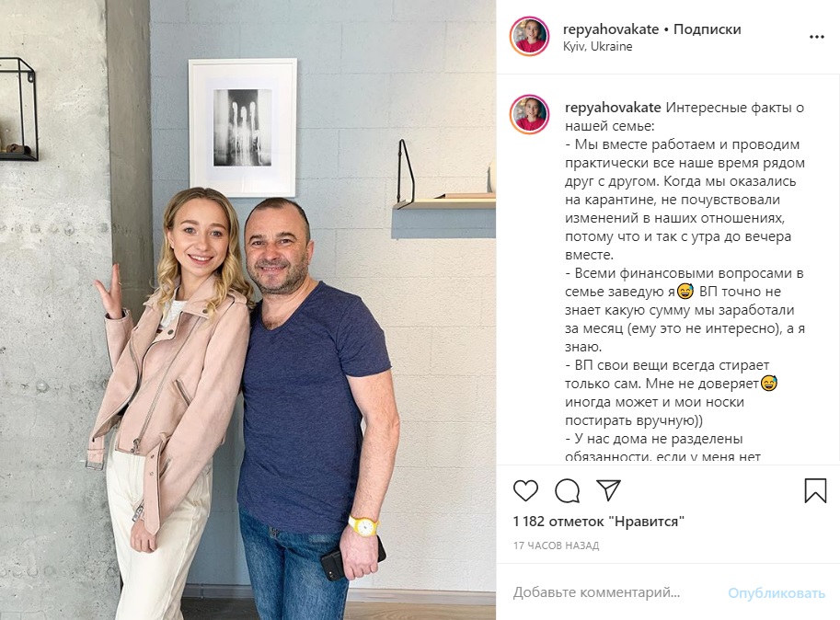Image resolution: width=840 pixels, height=620 pixels.
Task: Open post timestamp 17 часов назад
Action: pos(556,545)
